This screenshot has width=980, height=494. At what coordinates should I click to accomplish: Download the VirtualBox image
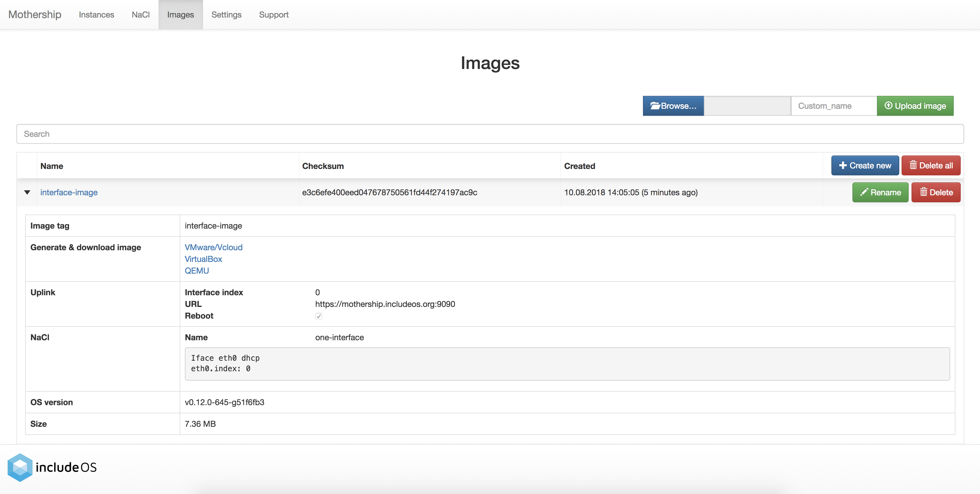[x=203, y=259]
